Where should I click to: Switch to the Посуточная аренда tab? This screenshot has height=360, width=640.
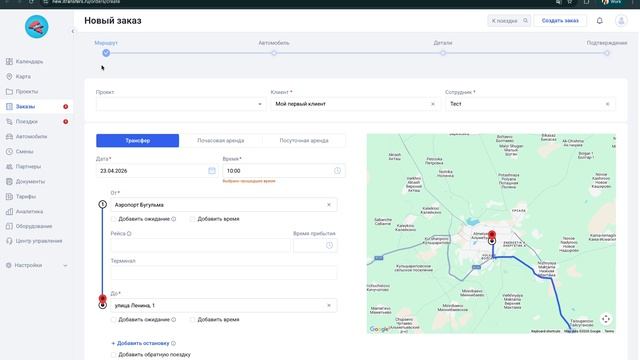coord(304,140)
